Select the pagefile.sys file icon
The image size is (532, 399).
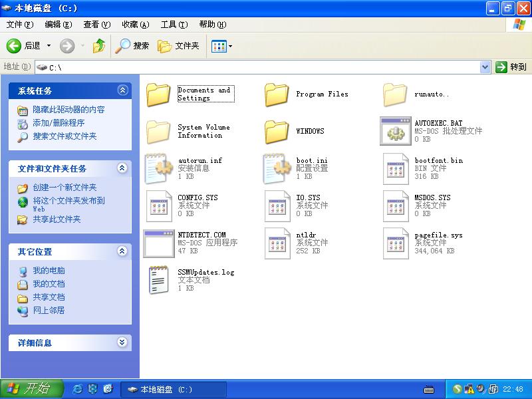(396, 243)
